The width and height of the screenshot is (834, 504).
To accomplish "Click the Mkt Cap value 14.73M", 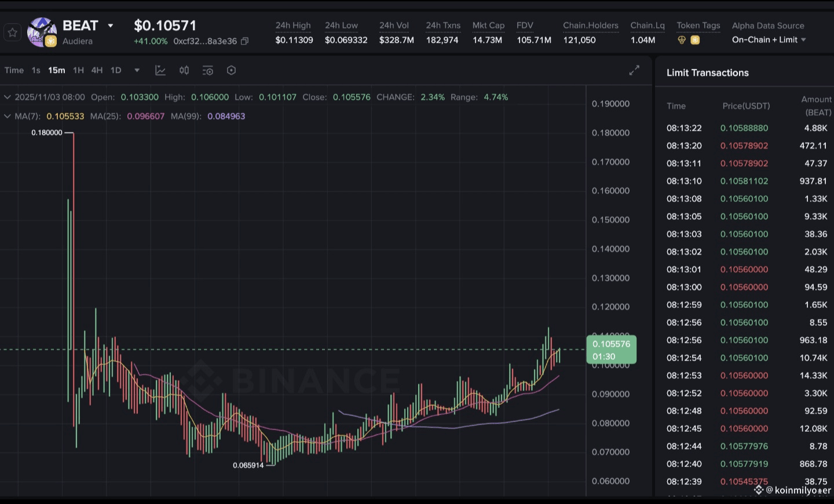I will 487,40.
